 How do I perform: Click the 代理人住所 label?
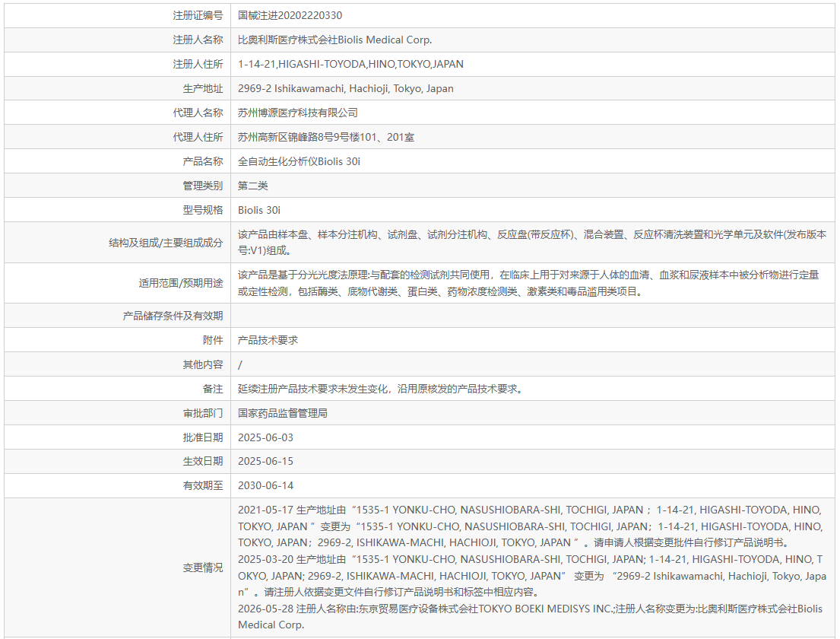tap(198, 137)
